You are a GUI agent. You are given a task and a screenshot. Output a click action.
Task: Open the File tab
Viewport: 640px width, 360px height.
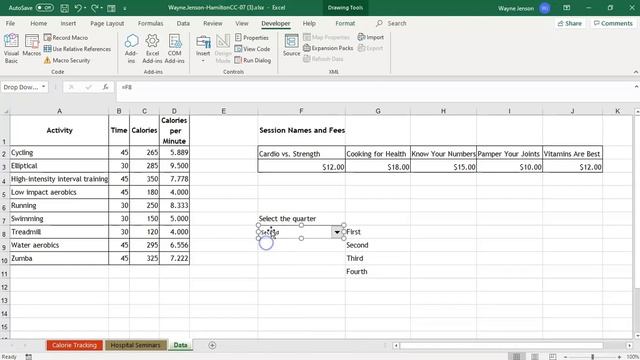[10, 23]
